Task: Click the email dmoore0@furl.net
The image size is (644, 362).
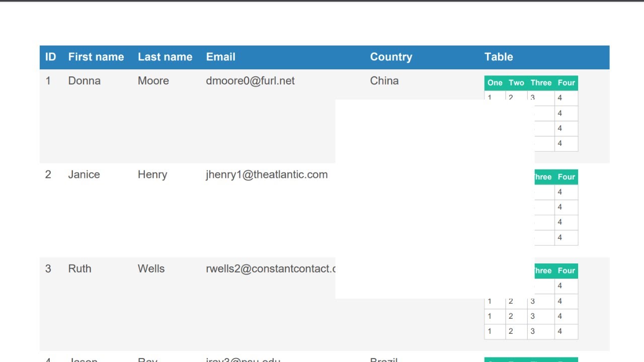Action: click(x=250, y=81)
